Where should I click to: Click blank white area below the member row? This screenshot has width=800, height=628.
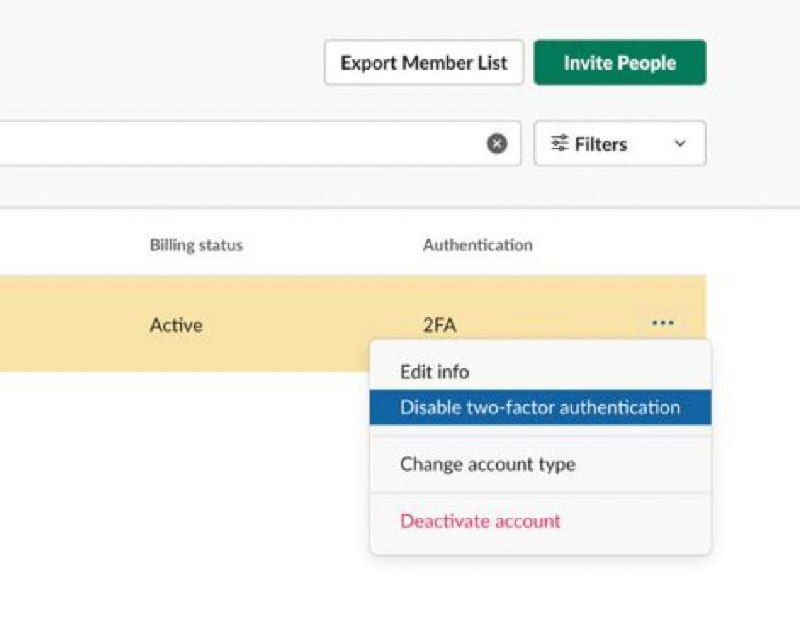pyautogui.click(x=180, y=480)
